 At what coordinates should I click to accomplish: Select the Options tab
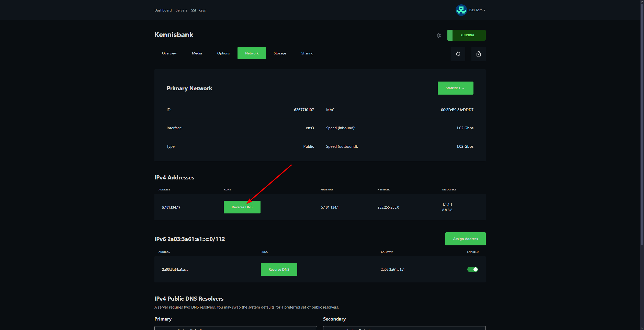tap(223, 53)
